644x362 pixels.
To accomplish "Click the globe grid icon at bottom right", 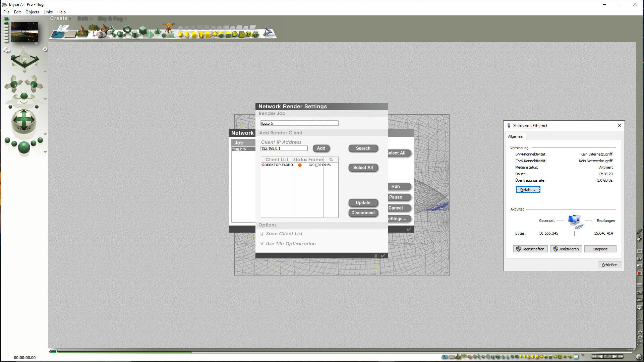I will click(639, 357).
